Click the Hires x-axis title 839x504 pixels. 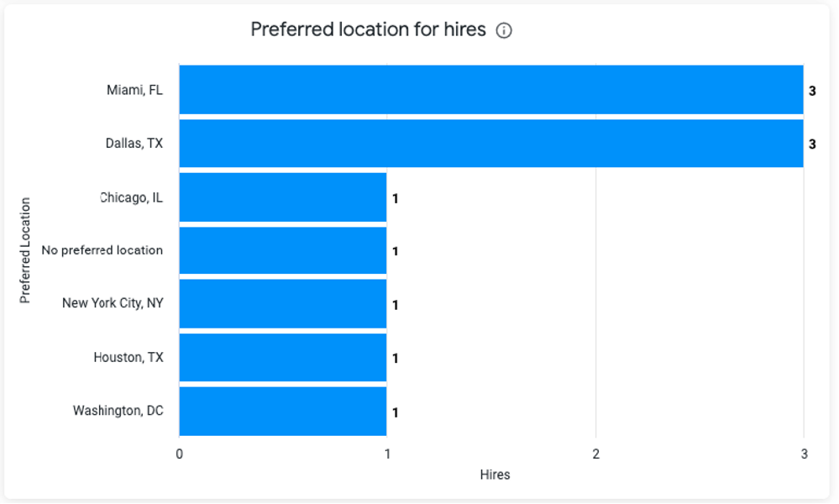click(x=495, y=475)
